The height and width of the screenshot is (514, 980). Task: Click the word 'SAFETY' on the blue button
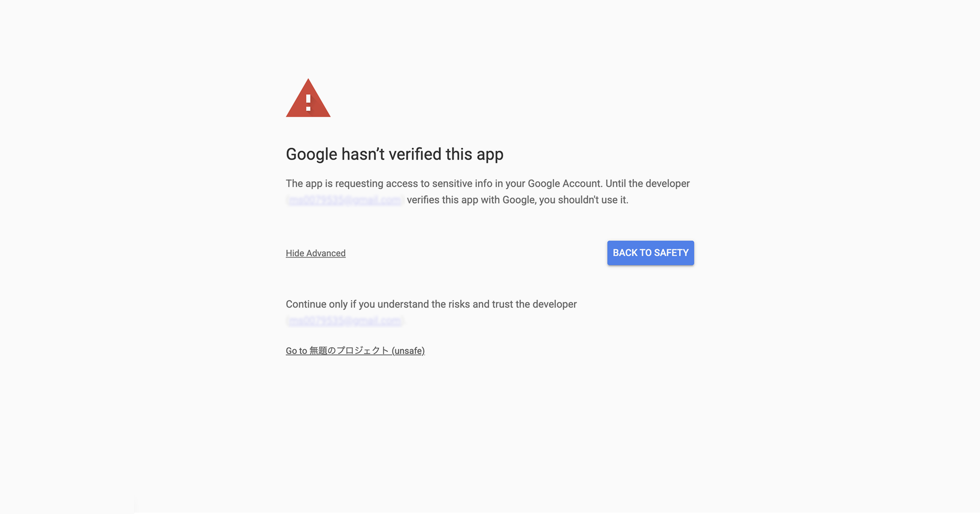pos(671,253)
